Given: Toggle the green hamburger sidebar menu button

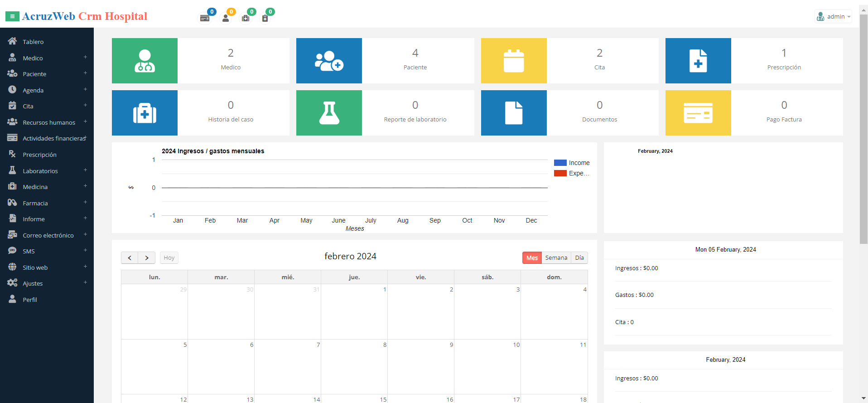Looking at the screenshot, I should (12, 16).
